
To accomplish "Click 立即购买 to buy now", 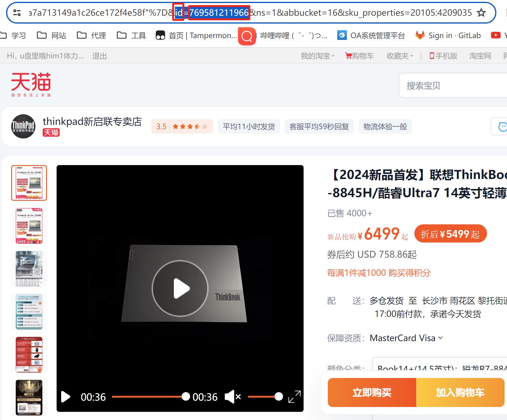I will coord(372,392).
